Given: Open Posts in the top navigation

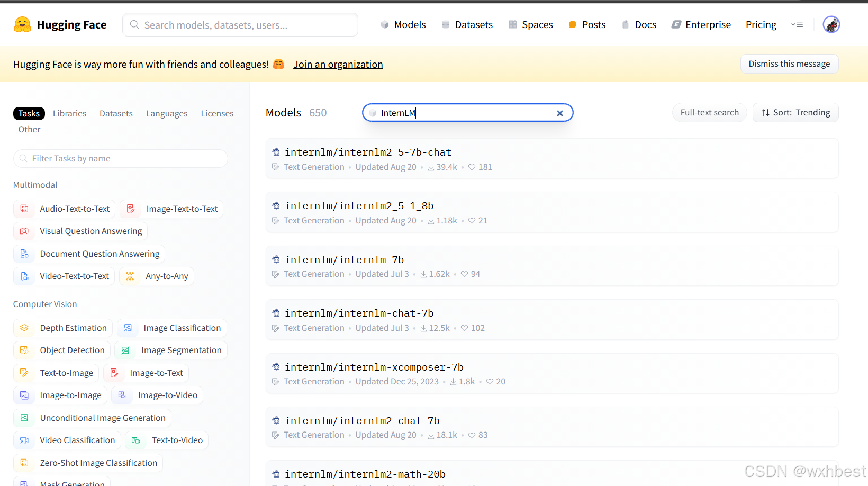Looking at the screenshot, I should pyautogui.click(x=587, y=24).
